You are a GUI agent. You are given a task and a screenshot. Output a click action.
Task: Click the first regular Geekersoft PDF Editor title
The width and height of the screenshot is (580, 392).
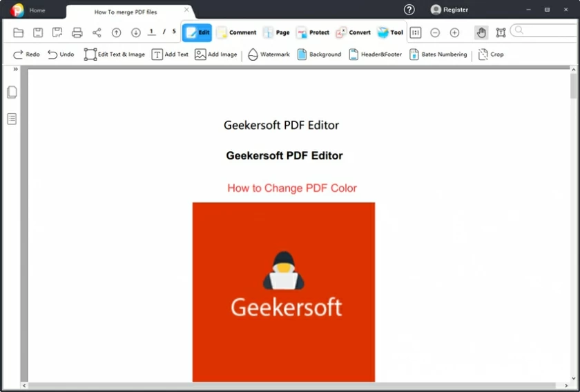click(281, 126)
